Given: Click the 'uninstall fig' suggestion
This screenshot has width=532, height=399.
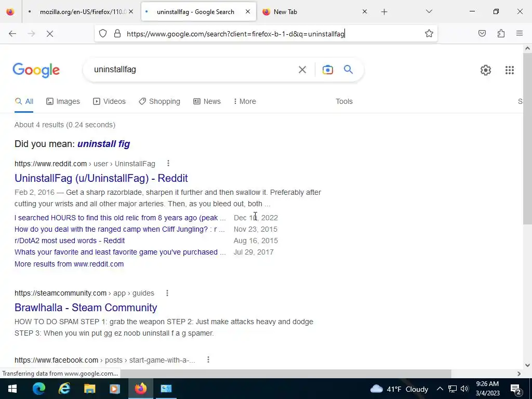Looking at the screenshot, I should 104,144.
